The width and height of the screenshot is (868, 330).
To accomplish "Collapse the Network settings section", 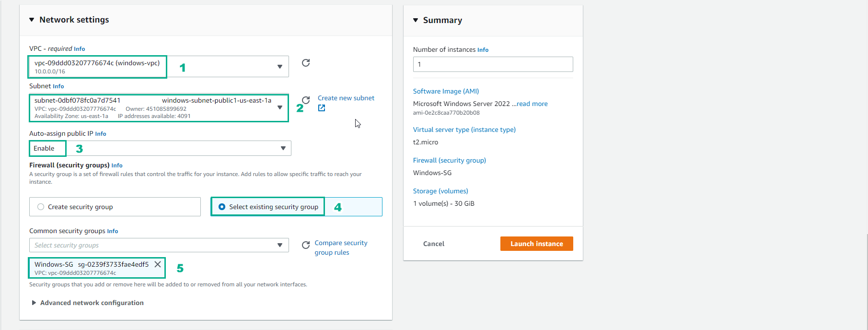I will tap(32, 20).
